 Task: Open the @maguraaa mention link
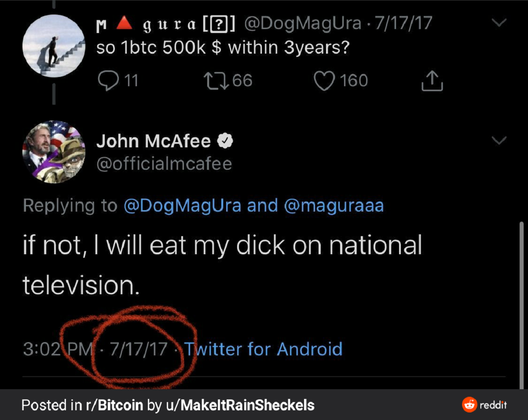tap(334, 205)
